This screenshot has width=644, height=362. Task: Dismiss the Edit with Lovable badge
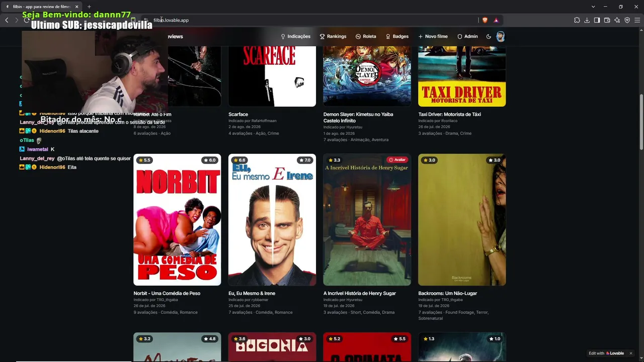(x=630, y=353)
